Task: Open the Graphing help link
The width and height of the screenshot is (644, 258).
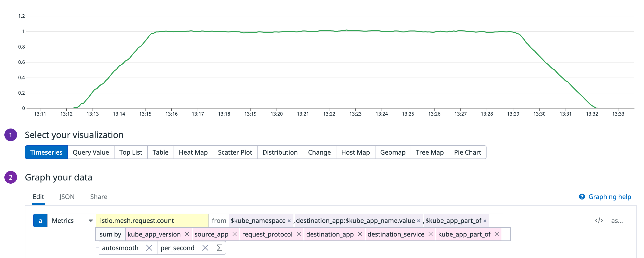Action: pos(611,197)
